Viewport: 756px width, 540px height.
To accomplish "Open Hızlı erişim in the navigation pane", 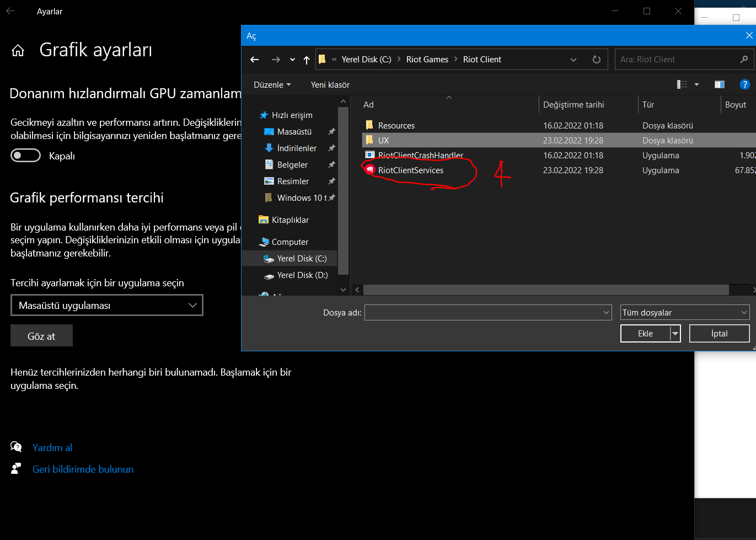I will 292,115.
